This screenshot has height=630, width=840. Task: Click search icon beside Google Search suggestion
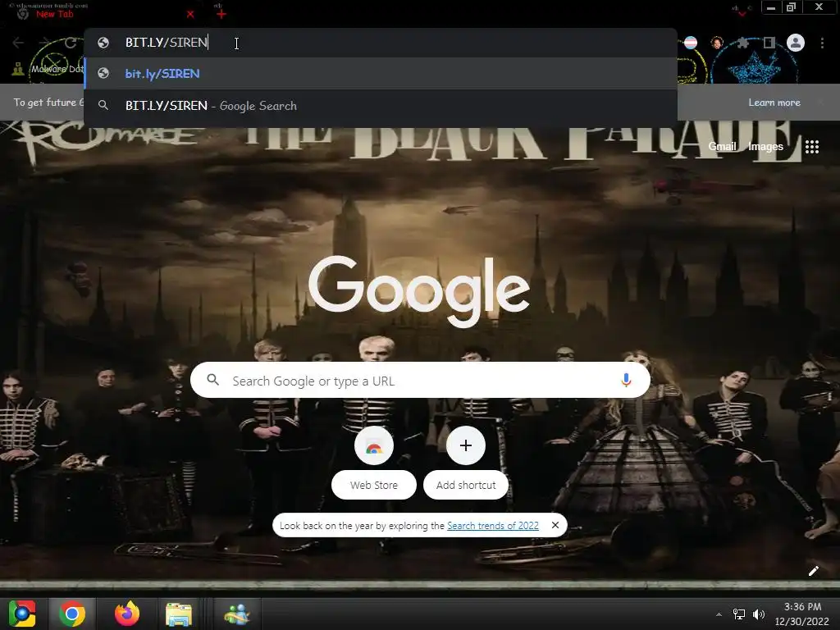click(x=103, y=106)
